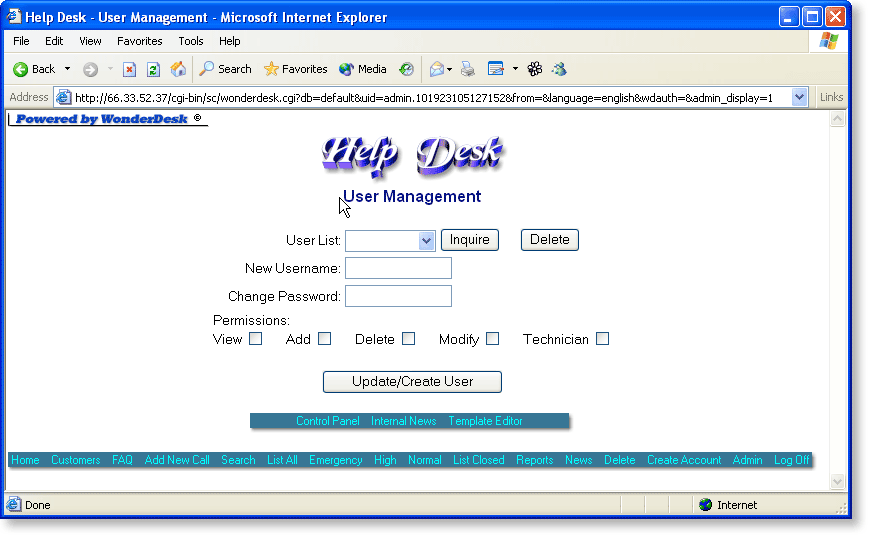Enable the Modify permission checkbox
872x539 pixels.
coord(492,339)
